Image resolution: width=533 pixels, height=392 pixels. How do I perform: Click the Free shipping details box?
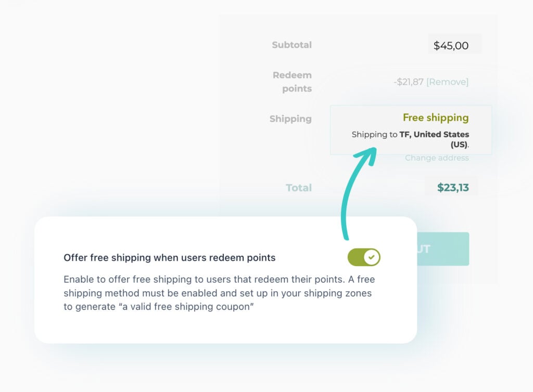pos(411,130)
